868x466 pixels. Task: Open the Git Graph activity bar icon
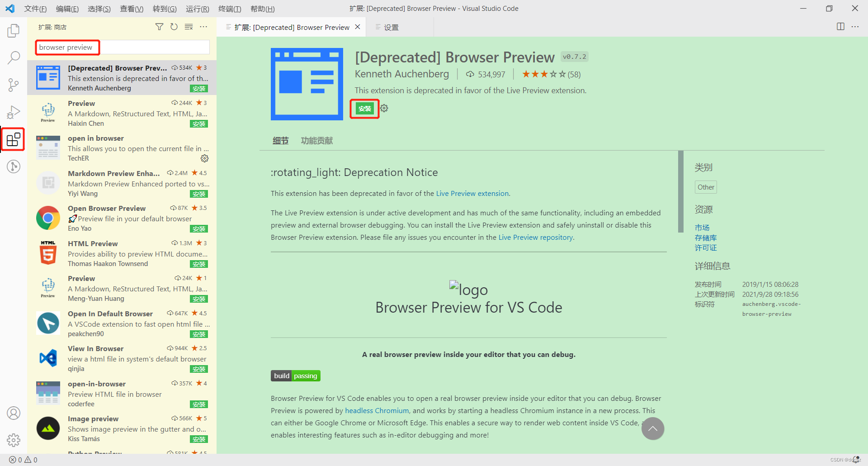(x=14, y=166)
